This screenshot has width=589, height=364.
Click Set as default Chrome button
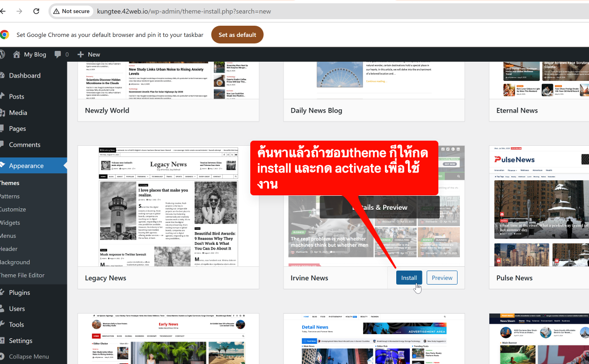coord(237,35)
